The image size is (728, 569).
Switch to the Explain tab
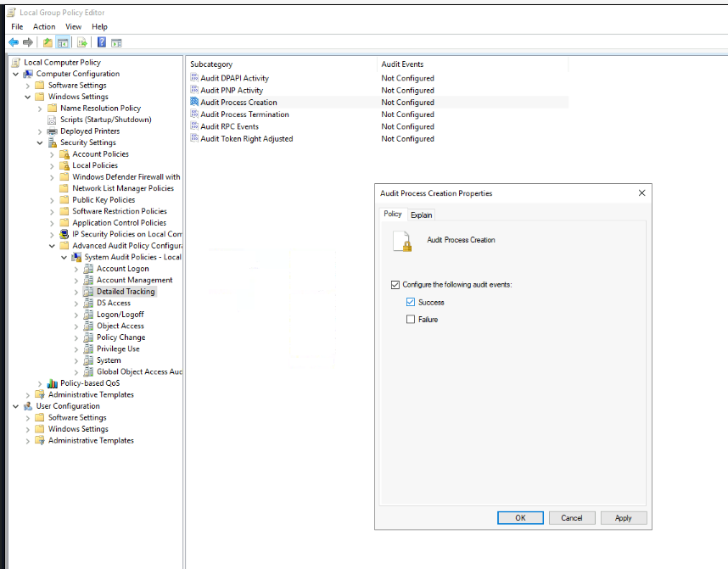[422, 215]
